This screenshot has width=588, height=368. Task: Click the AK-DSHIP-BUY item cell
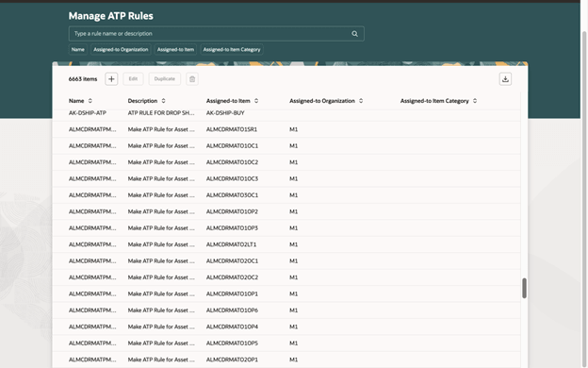(225, 113)
